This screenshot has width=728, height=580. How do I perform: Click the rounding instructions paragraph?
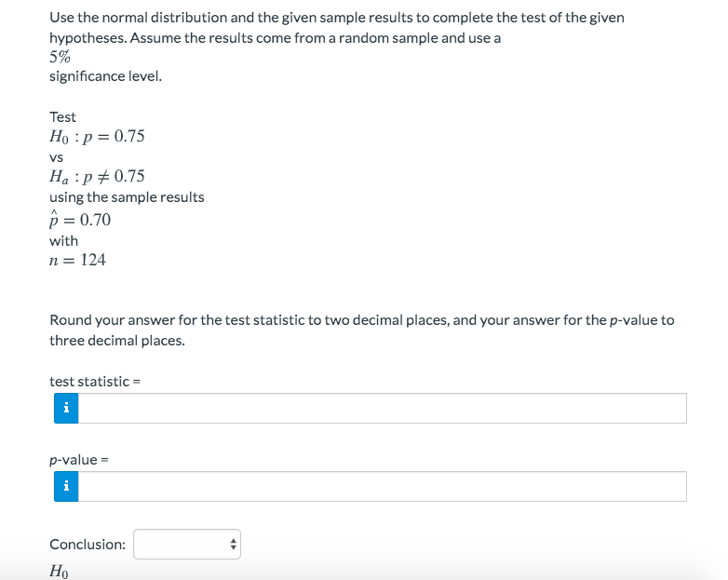(362, 330)
